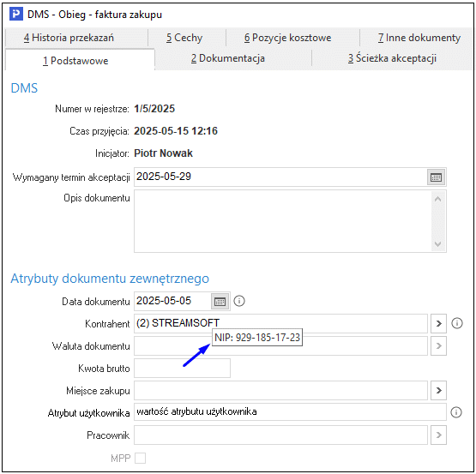Viewport: 476px width, 474px height.
Task: Click info icon beside Kontrahent field
Action: (x=457, y=323)
